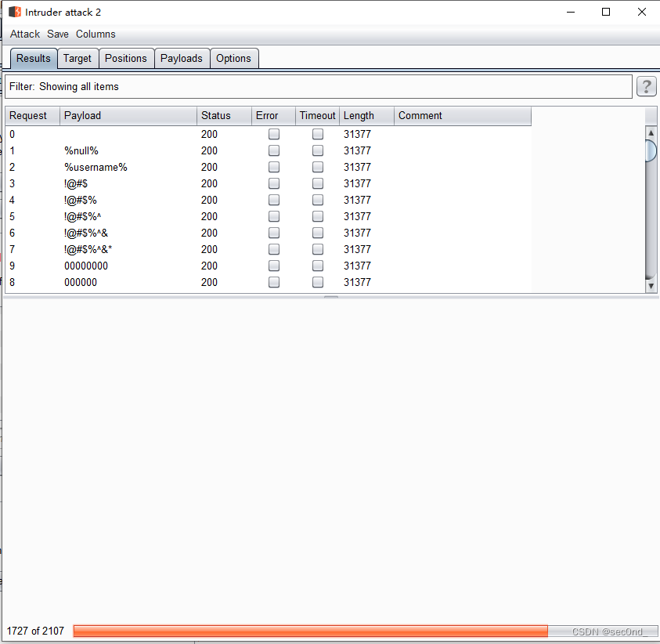This screenshot has height=644, width=660.
Task: Switch to the Payloads tab
Action: tap(182, 58)
